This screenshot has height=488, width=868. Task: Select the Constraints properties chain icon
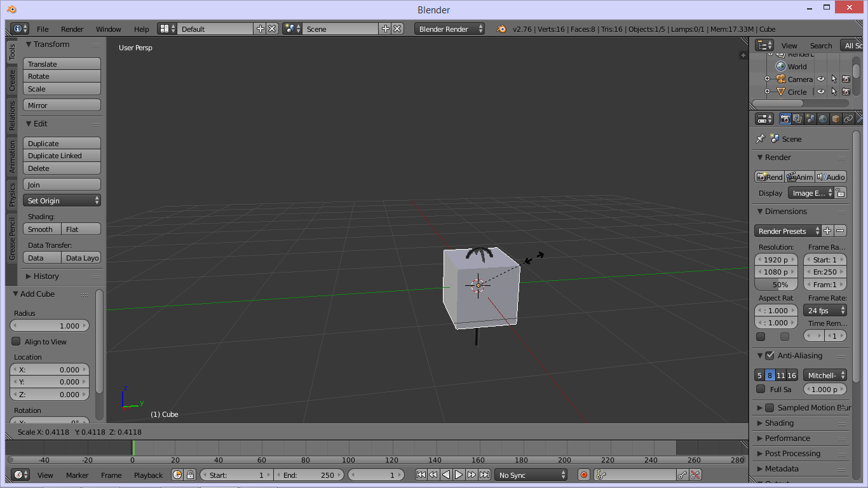click(x=848, y=119)
